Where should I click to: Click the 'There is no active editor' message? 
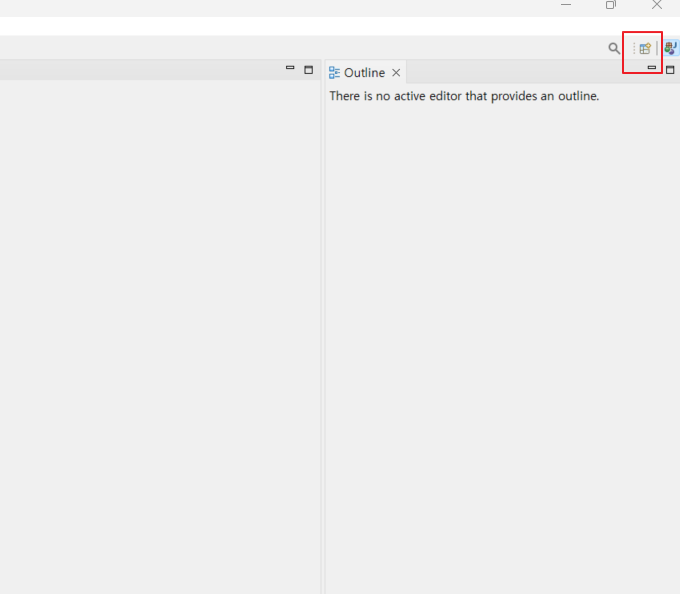click(464, 96)
